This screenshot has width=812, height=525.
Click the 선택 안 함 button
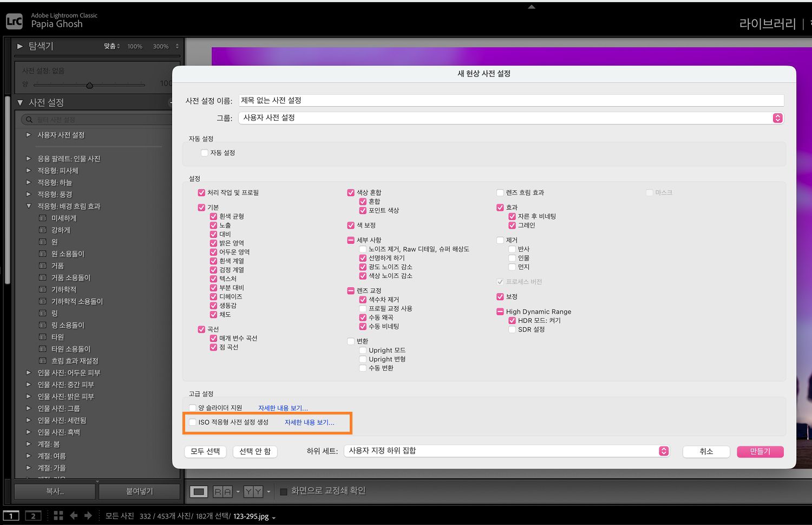coord(255,452)
